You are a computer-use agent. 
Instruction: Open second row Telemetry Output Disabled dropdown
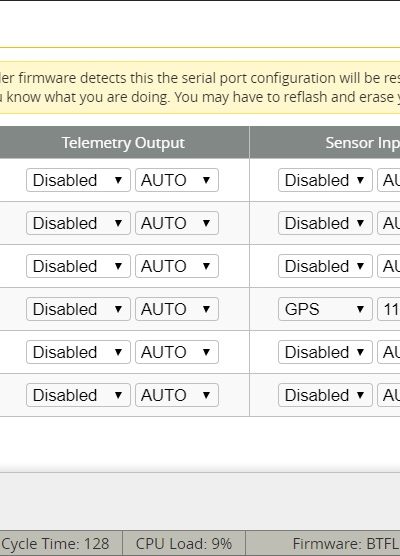pos(78,223)
